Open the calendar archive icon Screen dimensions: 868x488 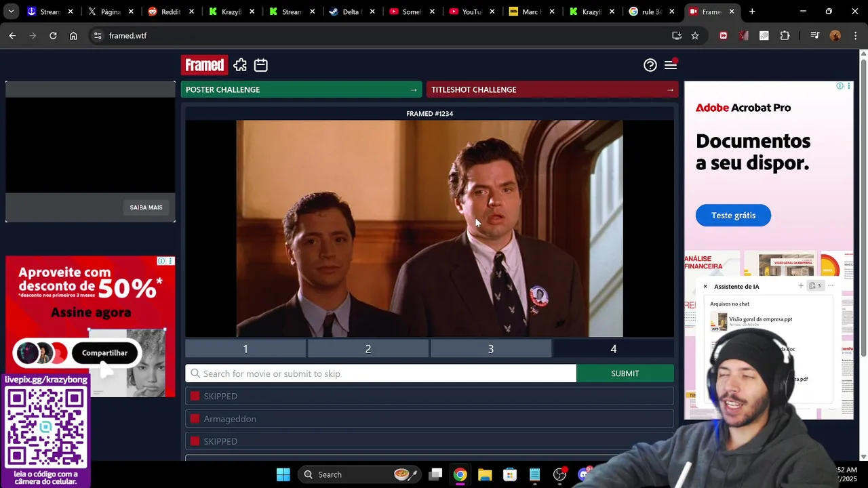pos(261,65)
